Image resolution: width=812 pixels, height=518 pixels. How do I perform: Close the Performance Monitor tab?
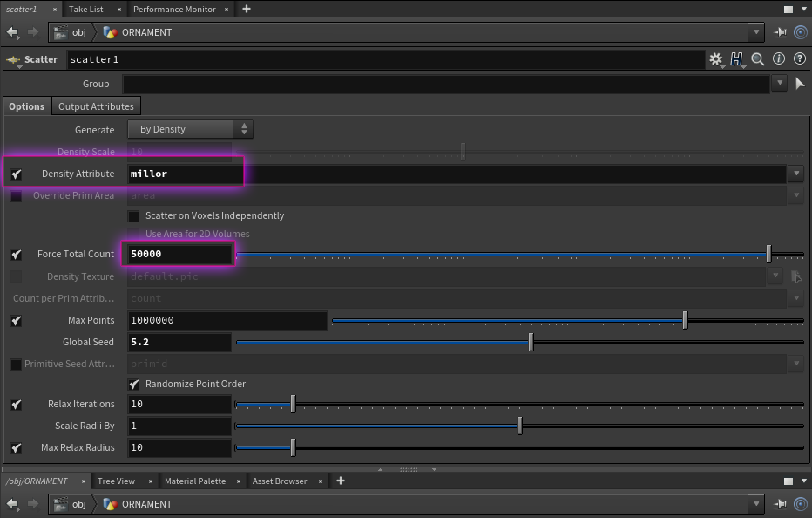click(227, 10)
